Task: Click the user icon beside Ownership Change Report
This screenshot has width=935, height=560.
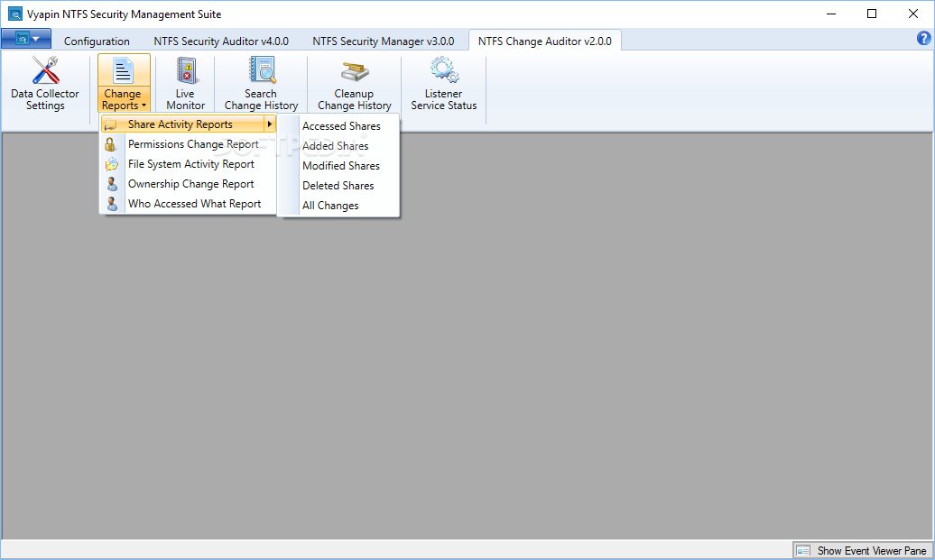Action: coord(112,184)
